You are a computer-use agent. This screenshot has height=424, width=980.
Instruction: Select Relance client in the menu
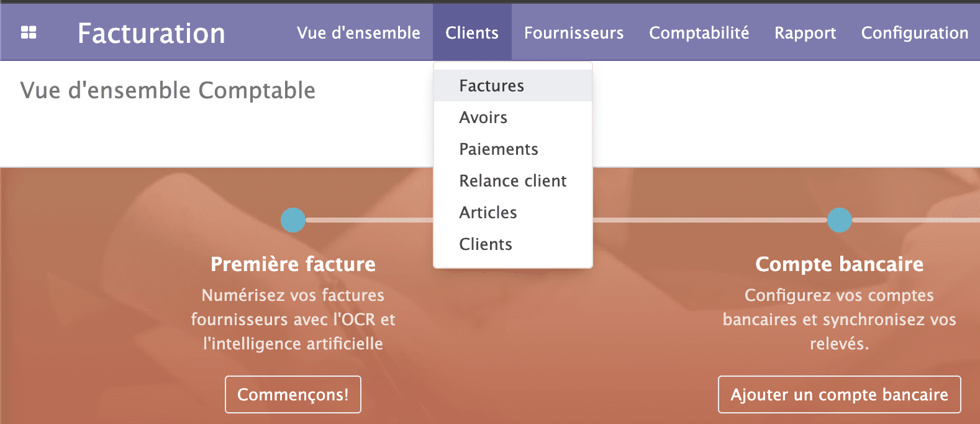coord(512,181)
